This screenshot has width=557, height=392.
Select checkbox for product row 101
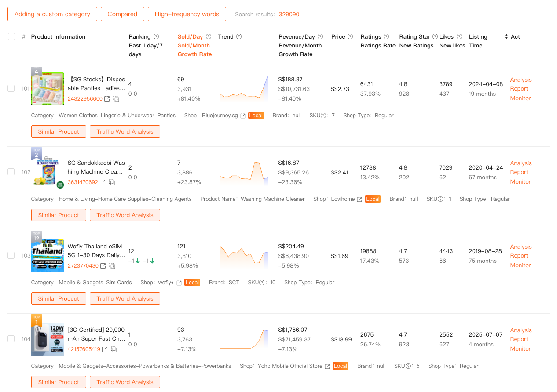pos(11,88)
